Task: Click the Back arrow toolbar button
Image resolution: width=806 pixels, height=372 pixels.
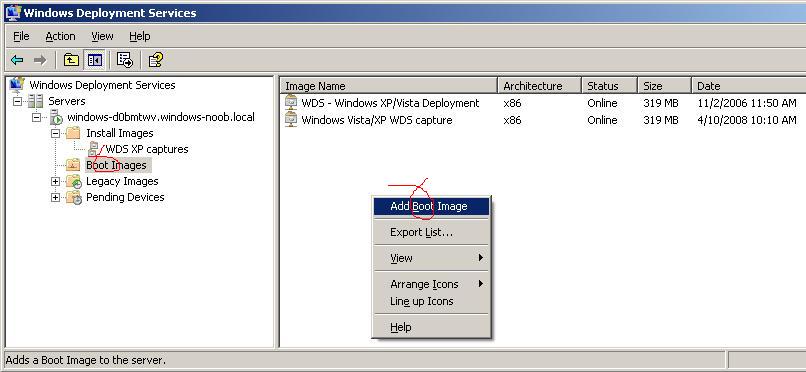Action: 17,60
